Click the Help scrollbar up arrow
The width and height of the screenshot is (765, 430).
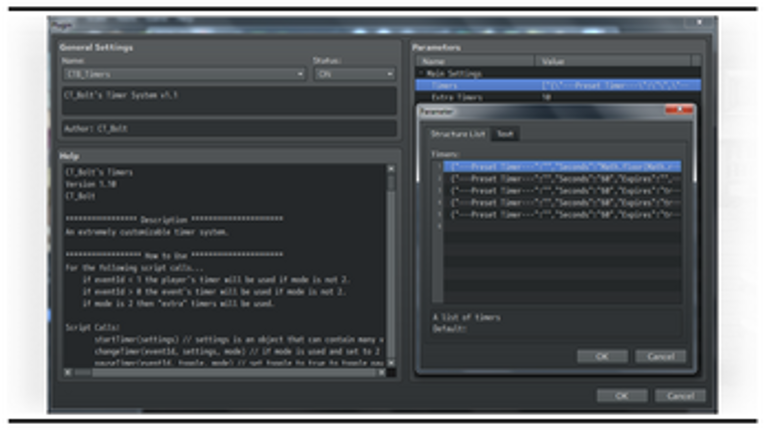[x=391, y=169]
